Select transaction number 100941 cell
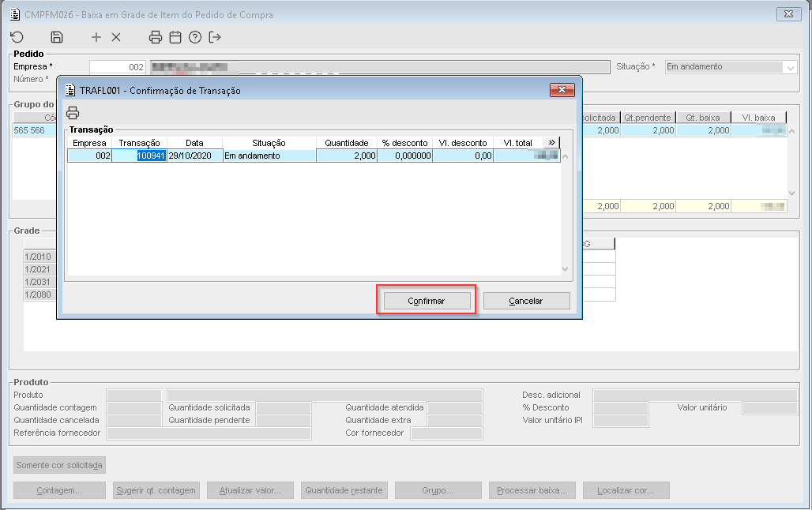This screenshot has width=812, height=510. click(139, 156)
